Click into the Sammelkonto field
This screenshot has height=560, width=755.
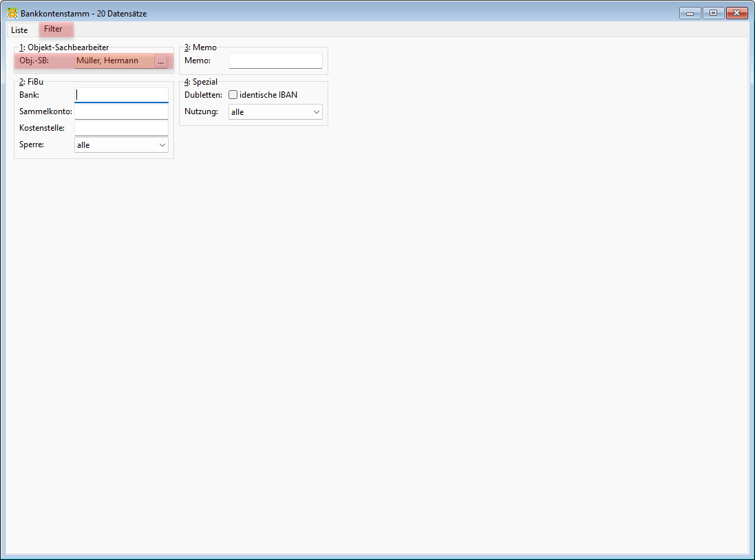tap(121, 111)
